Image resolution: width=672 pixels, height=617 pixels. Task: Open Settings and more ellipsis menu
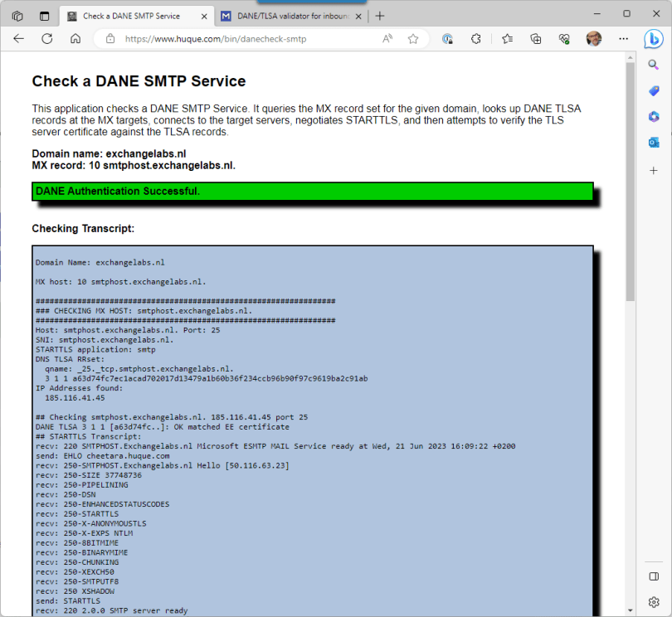click(623, 39)
